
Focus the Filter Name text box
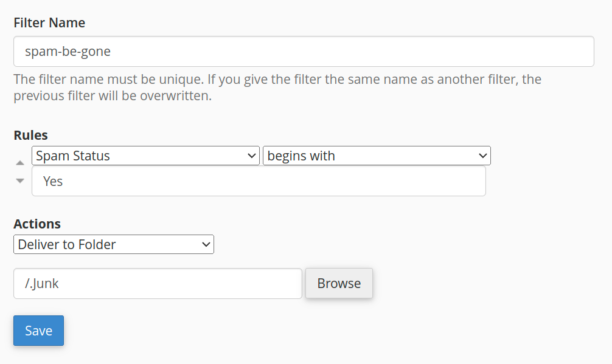click(x=304, y=52)
